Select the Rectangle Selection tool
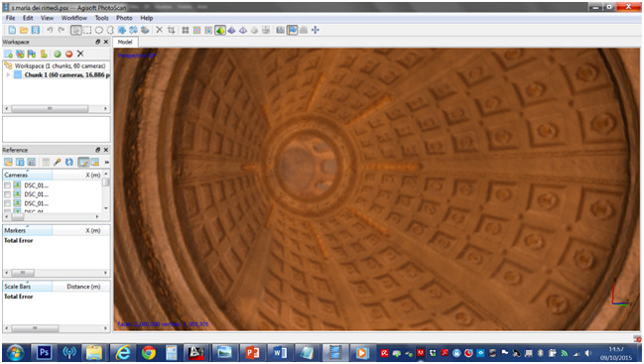Viewport: 644px width, 364px height. 87,30
